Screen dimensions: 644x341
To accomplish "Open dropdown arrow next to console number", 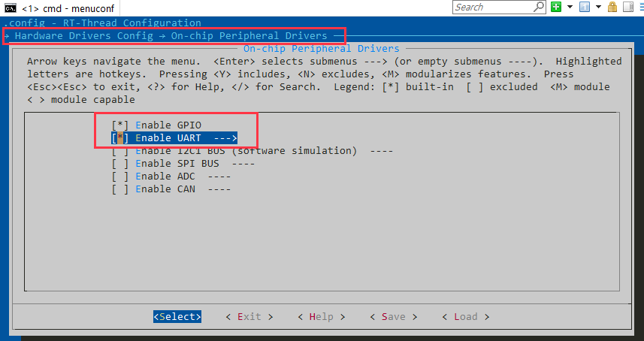I will (600, 7).
